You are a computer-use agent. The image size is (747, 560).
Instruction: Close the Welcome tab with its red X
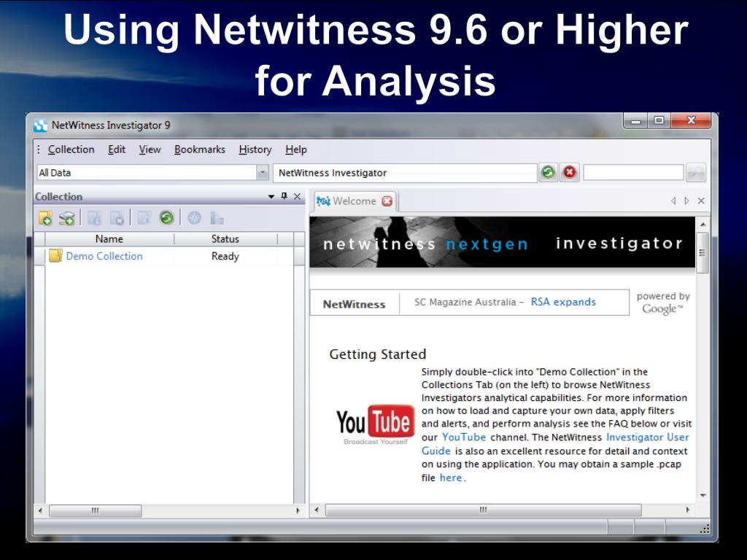coord(387,201)
